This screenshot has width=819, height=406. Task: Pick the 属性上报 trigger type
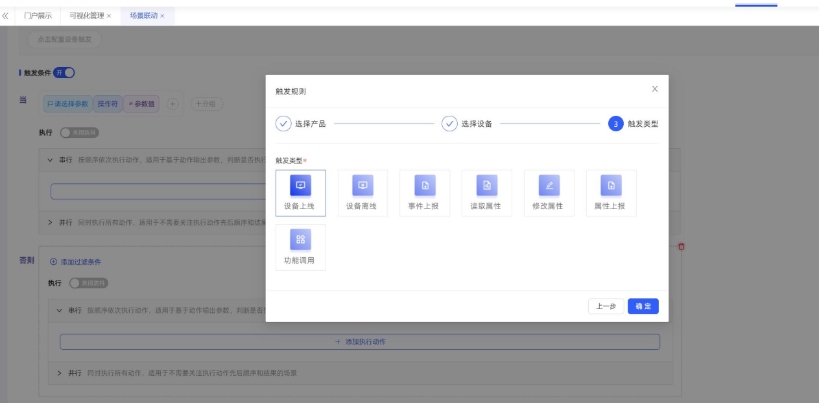click(x=611, y=193)
